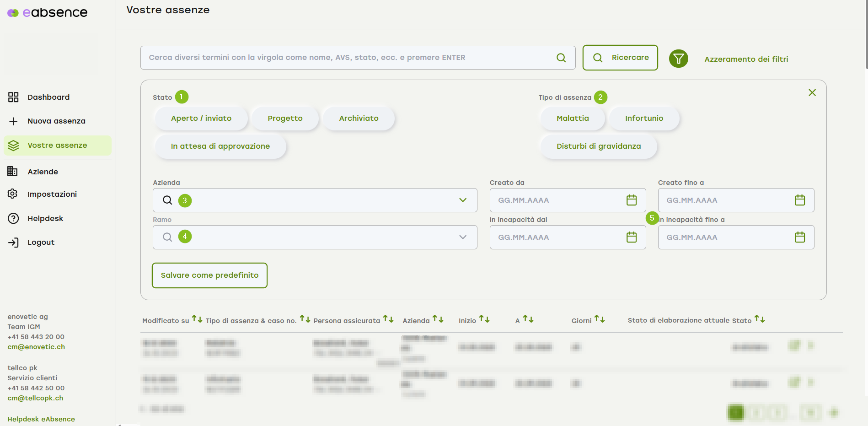Enable the Malattia absence type filter
The height and width of the screenshot is (426, 868).
(573, 119)
